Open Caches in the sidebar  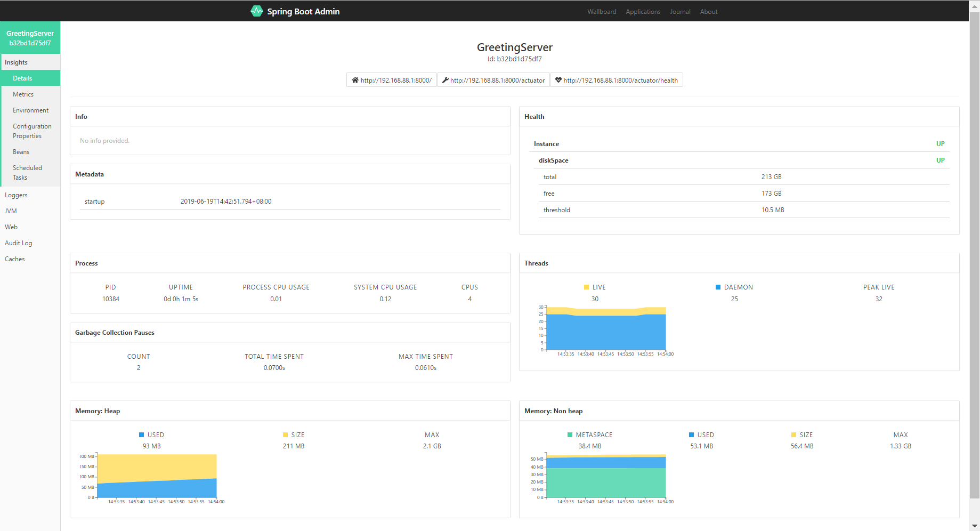(30, 259)
